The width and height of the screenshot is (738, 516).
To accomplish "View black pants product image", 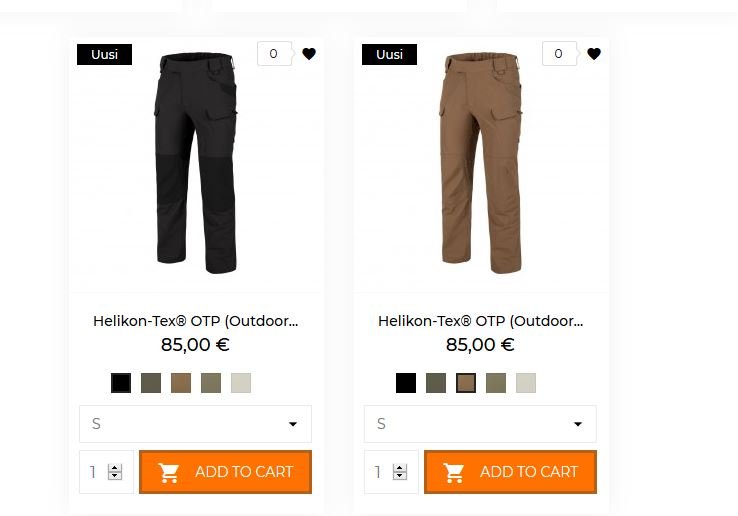I will (x=196, y=163).
